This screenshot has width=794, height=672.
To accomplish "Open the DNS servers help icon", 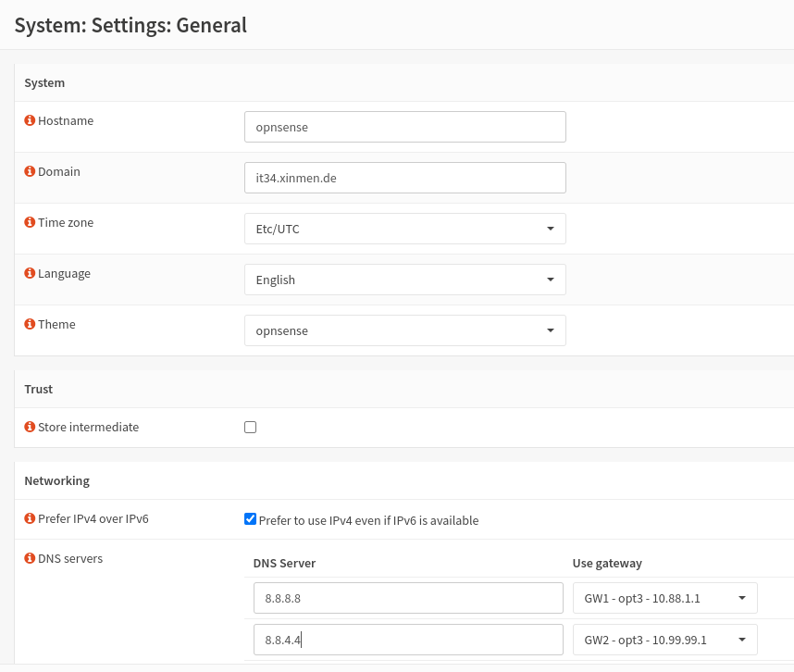I will (31, 558).
